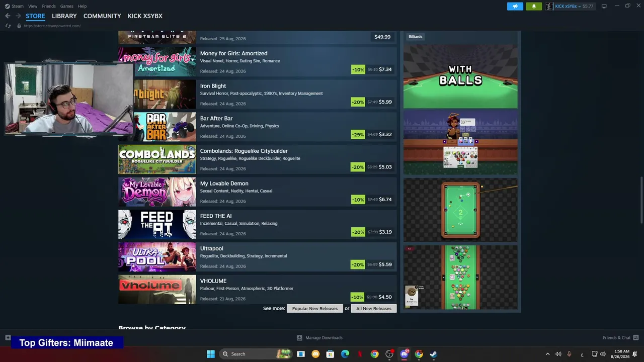Screen dimensions: 644x362
Task: Click the $4.50 VHOLUME price
Action: [385, 297]
